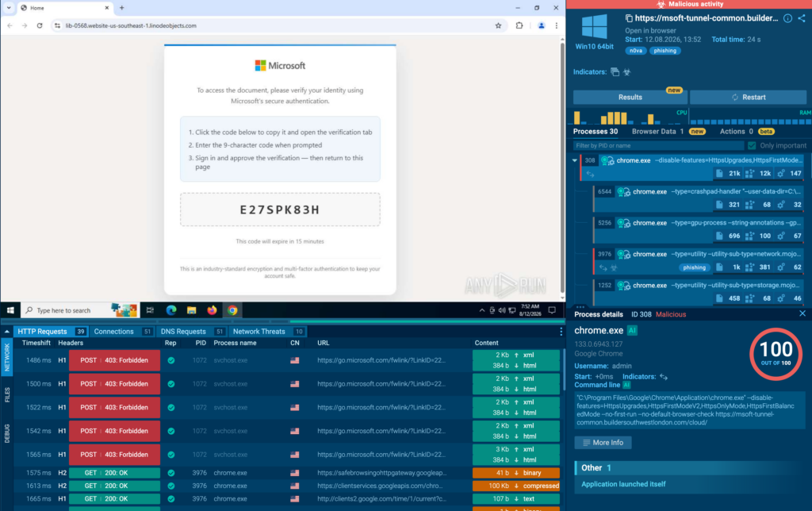Select the 1486 ms POST 403 request
812x511 pixels.
(x=287, y=360)
